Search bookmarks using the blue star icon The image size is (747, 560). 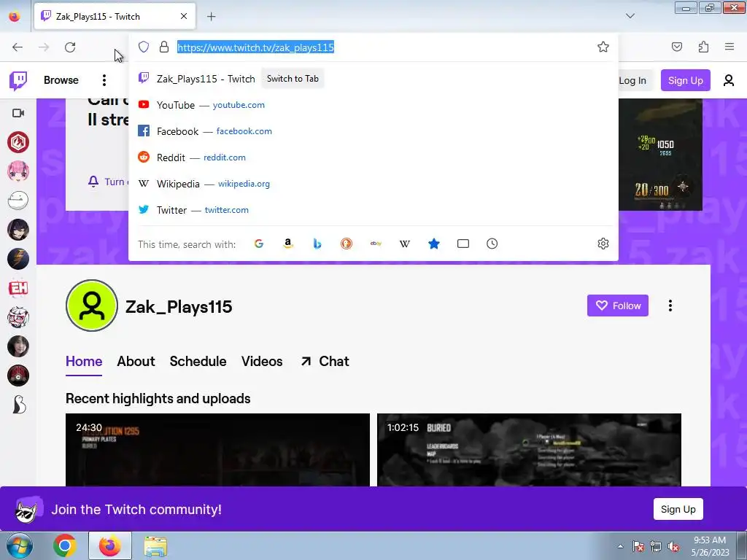coord(434,244)
